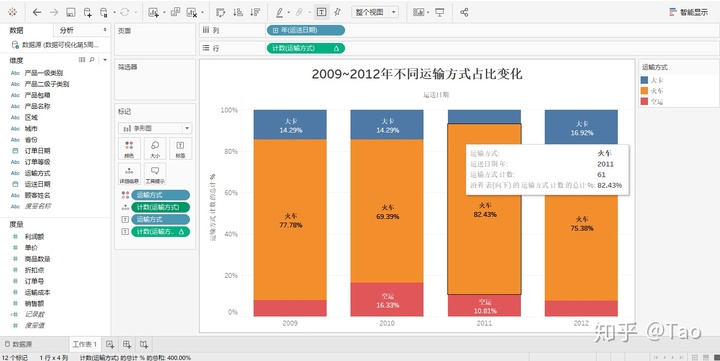This screenshot has width=720, height=361.
Task: Click the 年(运送日期) pill on columns
Action: (x=305, y=30)
